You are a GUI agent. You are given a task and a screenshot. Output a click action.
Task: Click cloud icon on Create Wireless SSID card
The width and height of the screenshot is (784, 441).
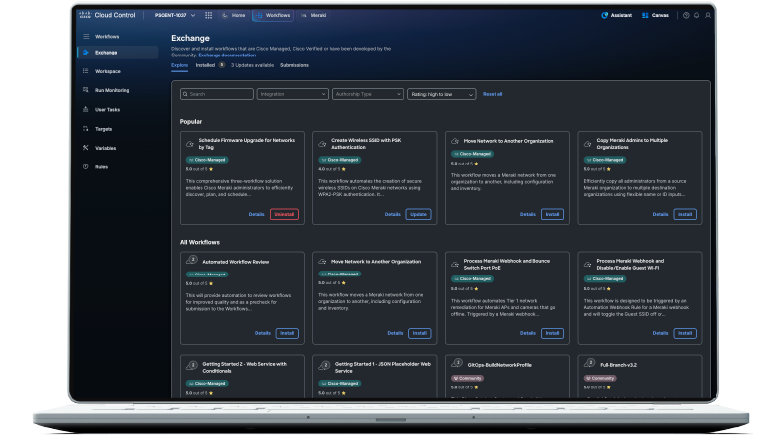(x=322, y=144)
